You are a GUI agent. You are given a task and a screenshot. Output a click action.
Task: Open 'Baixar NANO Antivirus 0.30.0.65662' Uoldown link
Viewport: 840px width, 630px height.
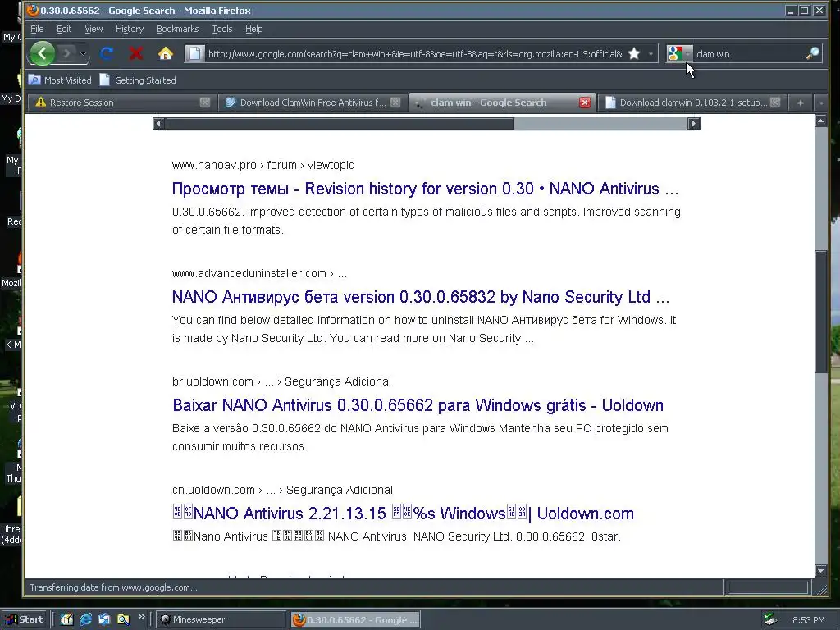click(x=418, y=405)
